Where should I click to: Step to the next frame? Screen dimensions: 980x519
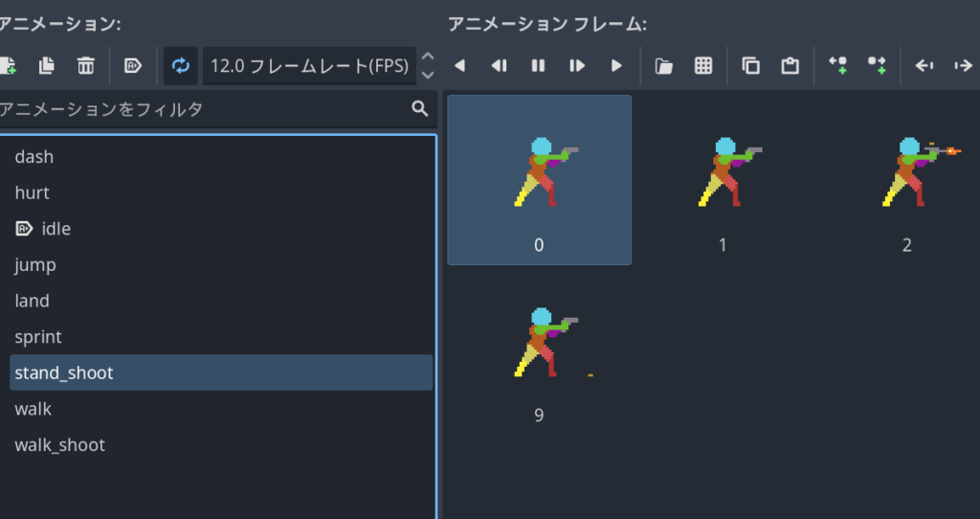pos(577,66)
